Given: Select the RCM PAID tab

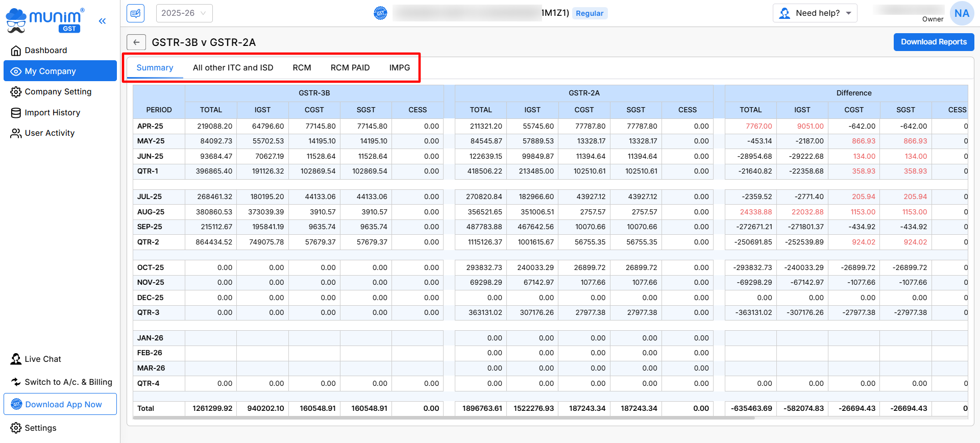Looking at the screenshot, I should tap(350, 68).
